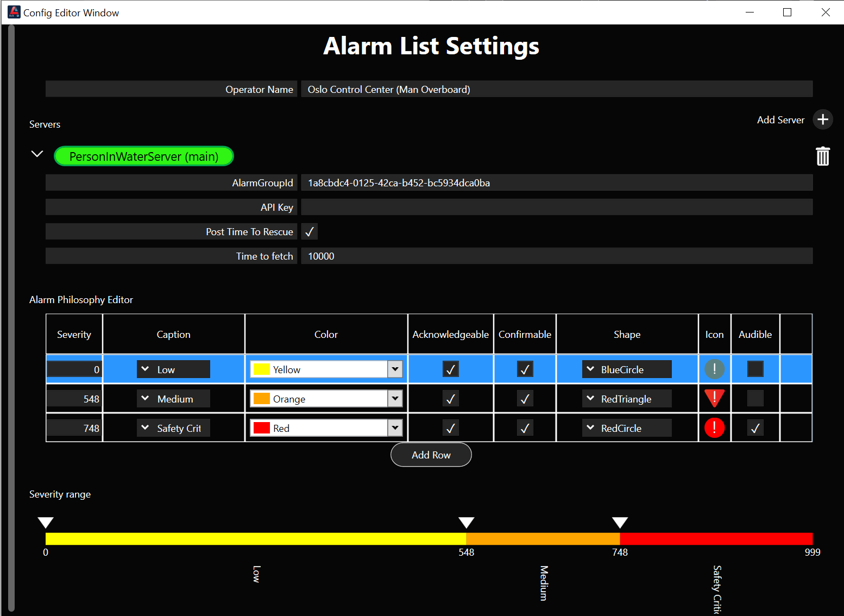
Task: Click the red circle icon for Safety Crit
Action: 714,428
